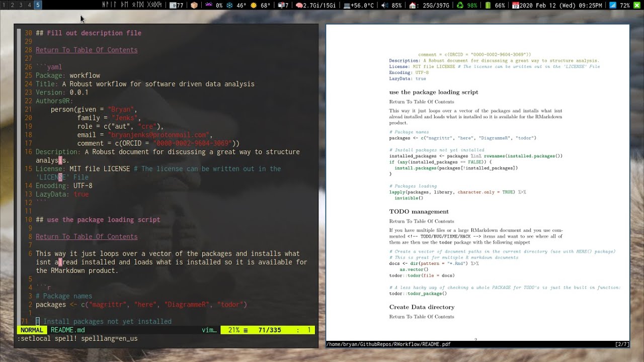
Task: Click the ORCID comment line in vim
Action: tap(158, 143)
